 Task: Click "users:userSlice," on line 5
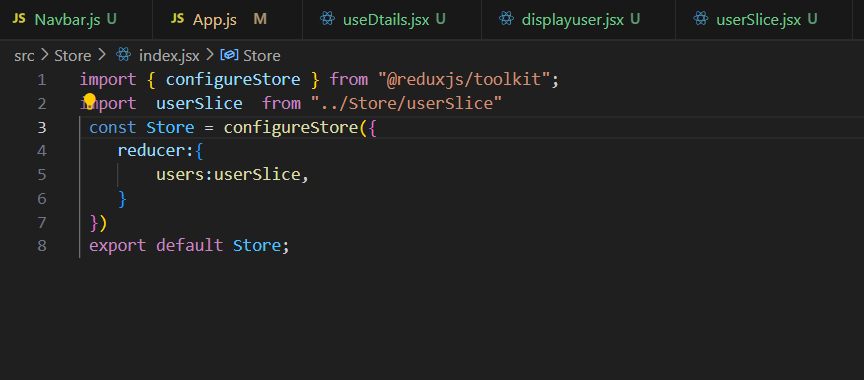(233, 175)
